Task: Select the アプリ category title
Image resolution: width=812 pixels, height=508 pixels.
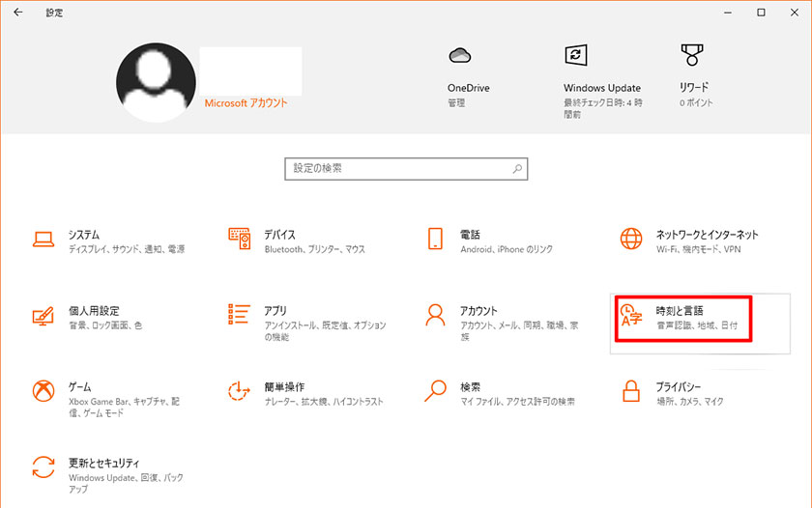Action: point(275,311)
